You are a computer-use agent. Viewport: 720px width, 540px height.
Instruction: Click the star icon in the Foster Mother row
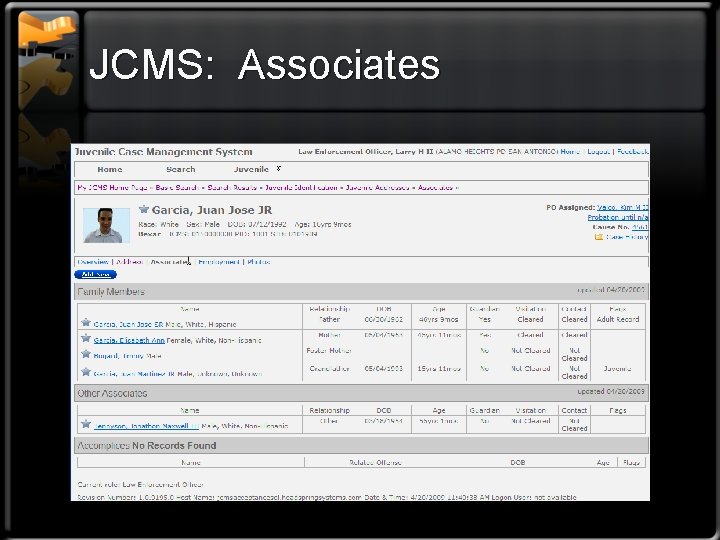coord(86,354)
